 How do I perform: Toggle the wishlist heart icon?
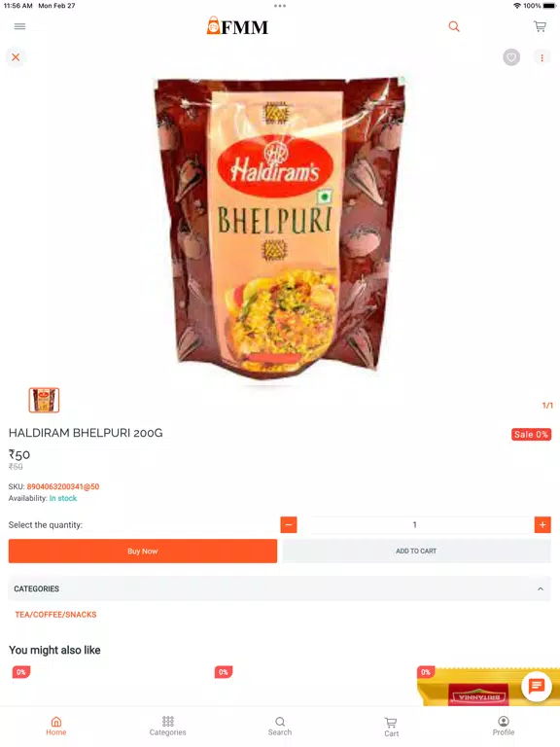(x=511, y=57)
